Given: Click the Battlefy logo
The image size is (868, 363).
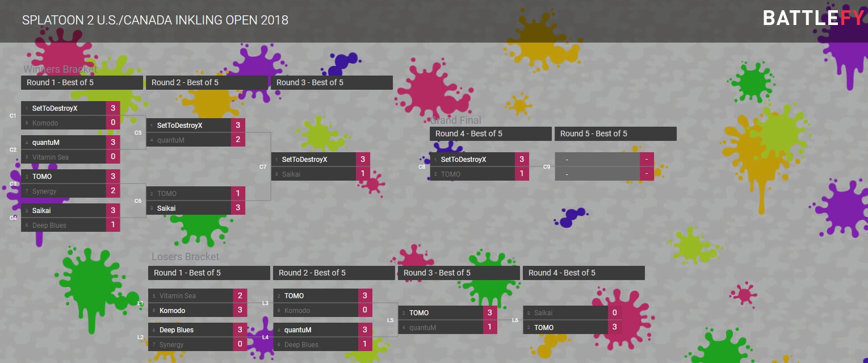Looking at the screenshot, I should (813, 18).
